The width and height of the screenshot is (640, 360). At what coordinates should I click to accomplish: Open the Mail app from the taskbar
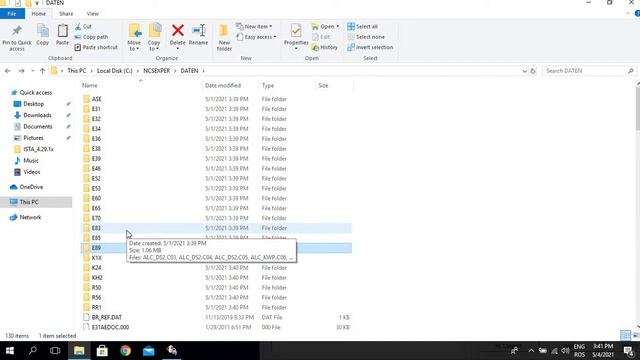point(149,351)
